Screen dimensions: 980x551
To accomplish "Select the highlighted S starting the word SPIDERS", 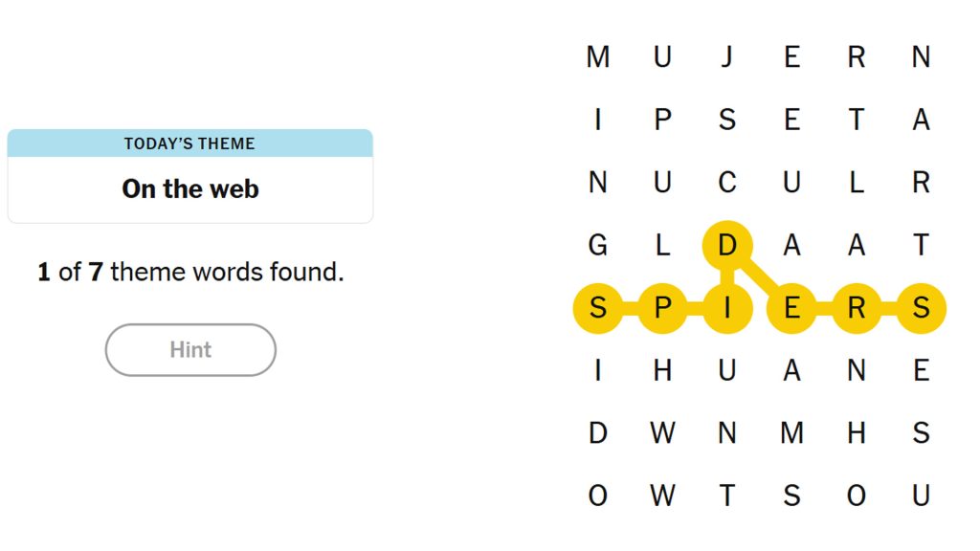I will [x=598, y=308].
